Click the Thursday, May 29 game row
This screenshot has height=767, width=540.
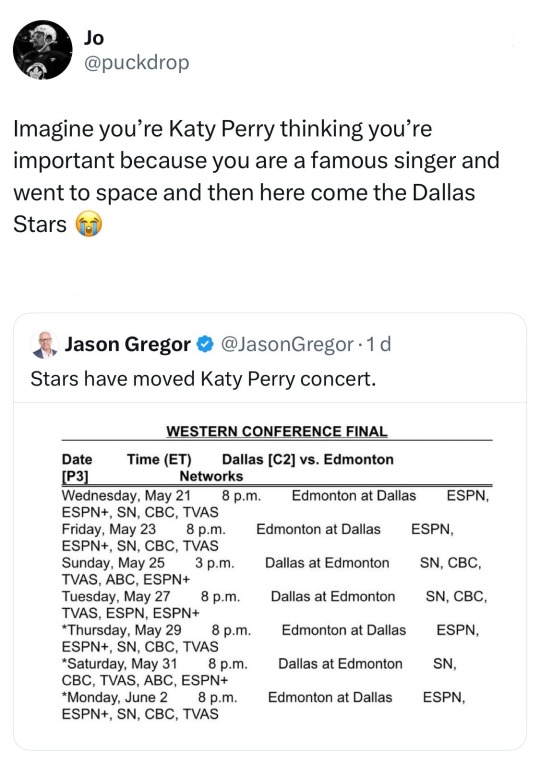tap(270, 638)
